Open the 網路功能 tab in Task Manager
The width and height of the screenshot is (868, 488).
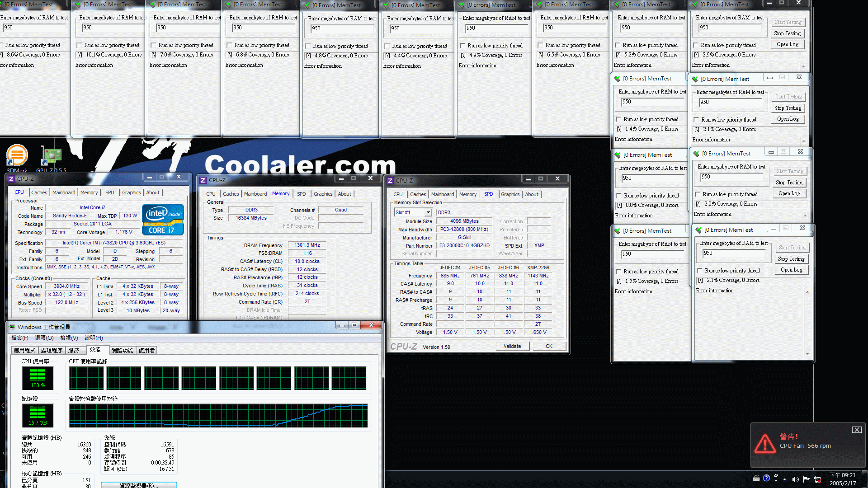tap(122, 350)
